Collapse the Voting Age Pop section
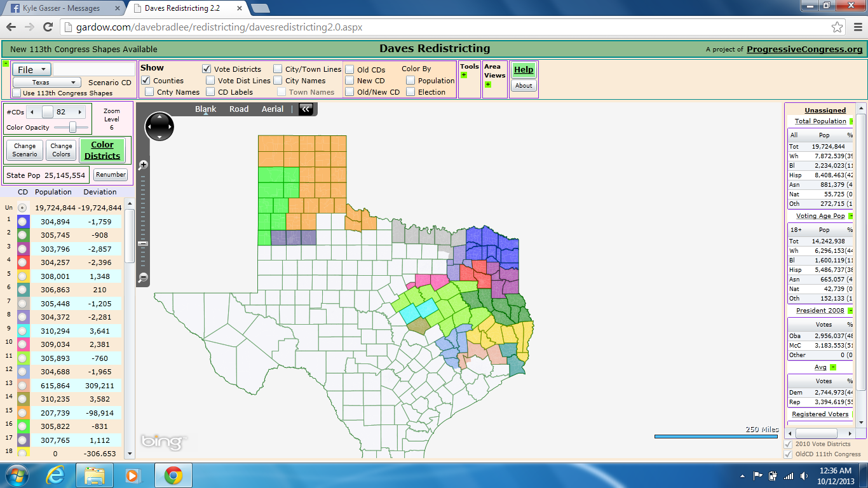Viewport: 868px width, 488px height. pyautogui.click(x=850, y=216)
